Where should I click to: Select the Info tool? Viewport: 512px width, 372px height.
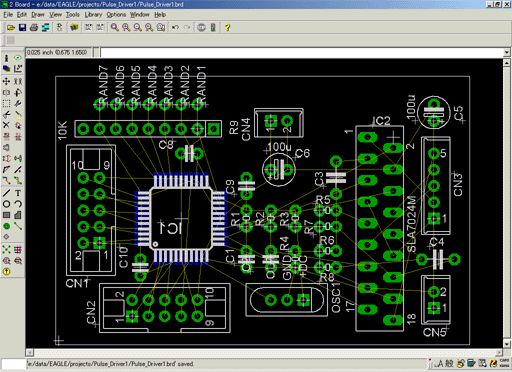click(x=6, y=58)
